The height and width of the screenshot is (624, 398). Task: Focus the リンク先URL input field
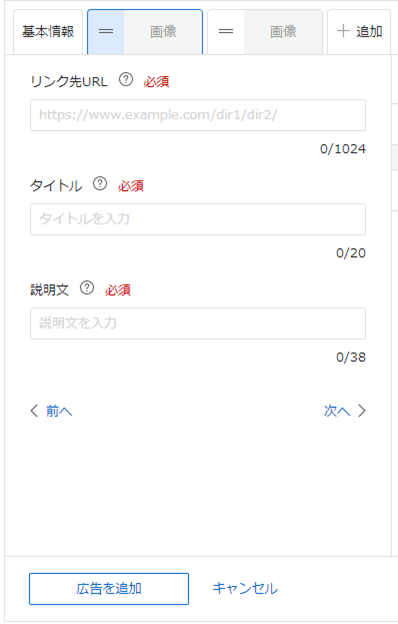198,115
